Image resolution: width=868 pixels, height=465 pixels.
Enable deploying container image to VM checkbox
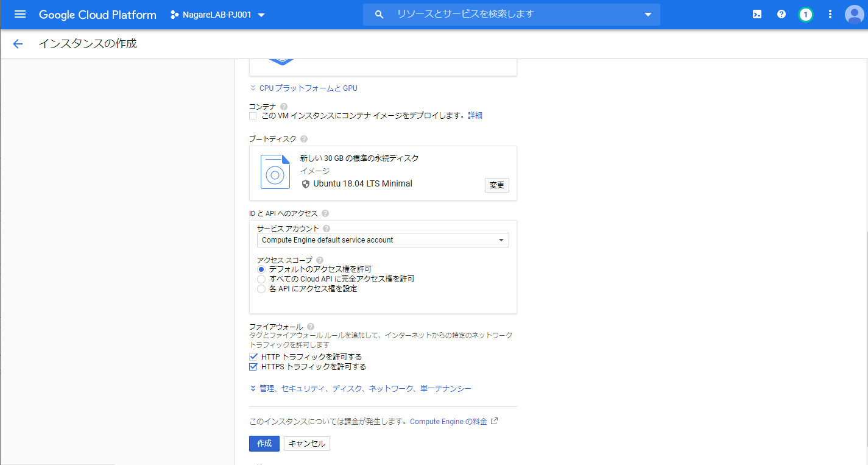click(x=253, y=116)
